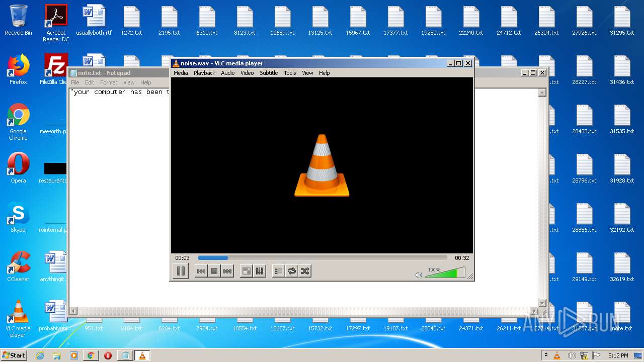Skip to next media in VLC
This screenshot has width=644, height=362.
227,271
